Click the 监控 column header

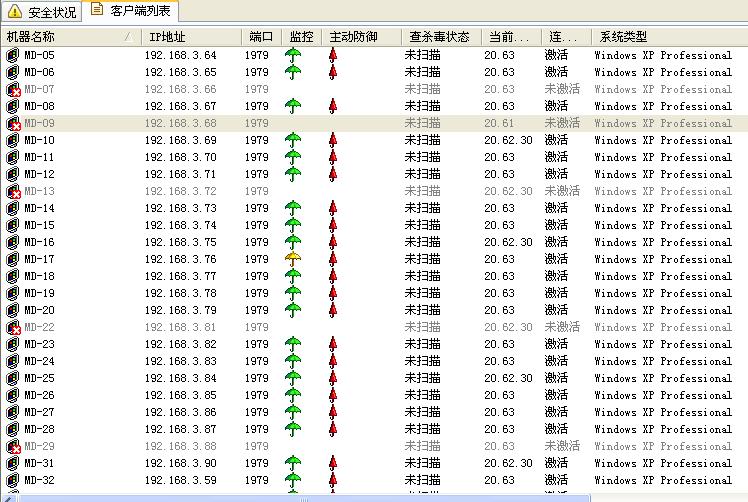coord(301,37)
